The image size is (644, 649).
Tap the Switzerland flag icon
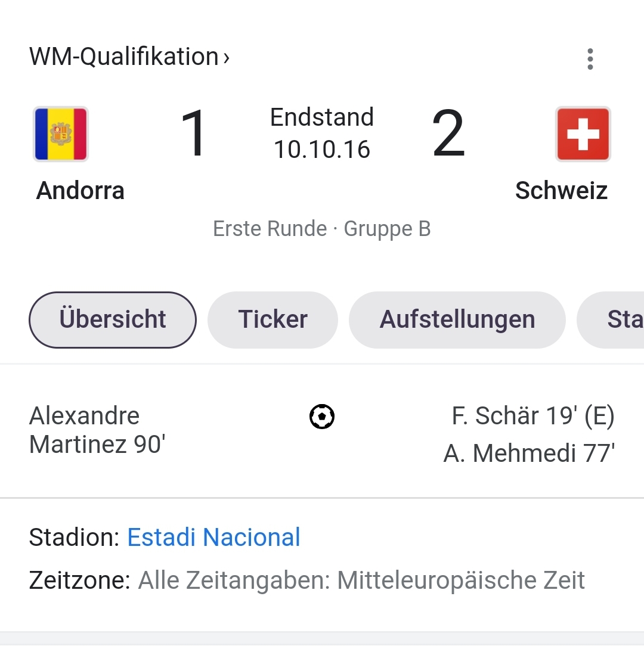pyautogui.click(x=583, y=134)
